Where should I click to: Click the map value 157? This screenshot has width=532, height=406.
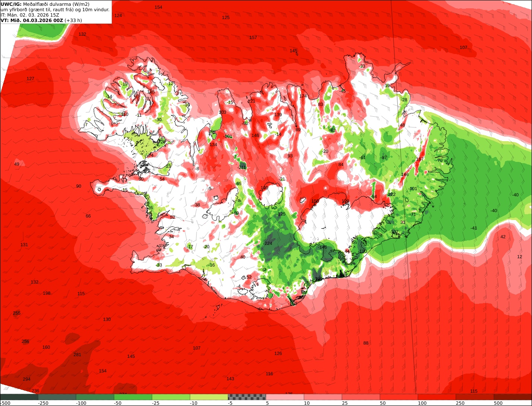(253, 37)
